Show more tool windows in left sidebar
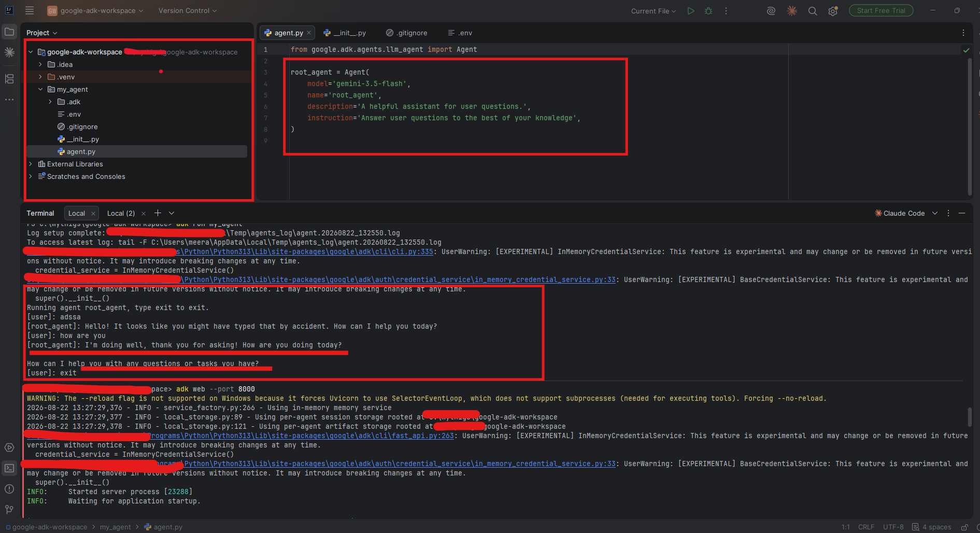This screenshot has height=533, width=980. tap(9, 99)
